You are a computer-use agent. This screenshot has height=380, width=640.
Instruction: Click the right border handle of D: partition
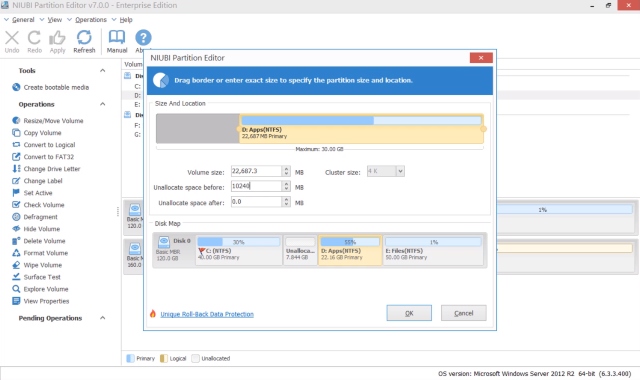pyautogui.click(x=484, y=129)
